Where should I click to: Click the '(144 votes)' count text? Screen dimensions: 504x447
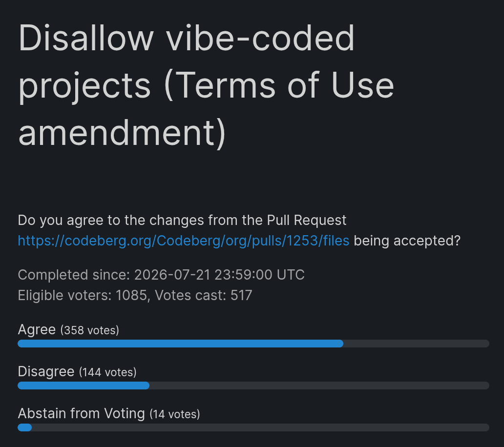click(x=107, y=372)
